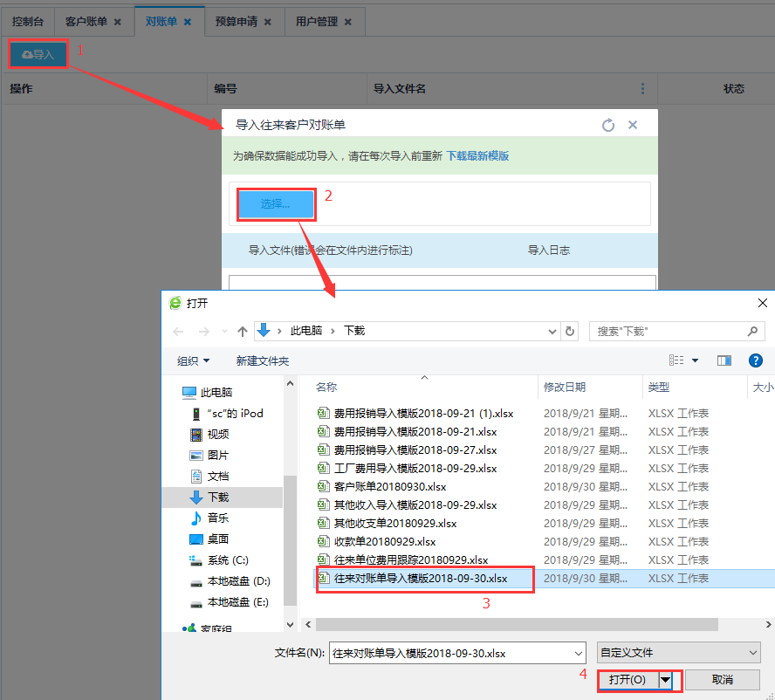Switch to the 预算申请 tab

pos(236,22)
